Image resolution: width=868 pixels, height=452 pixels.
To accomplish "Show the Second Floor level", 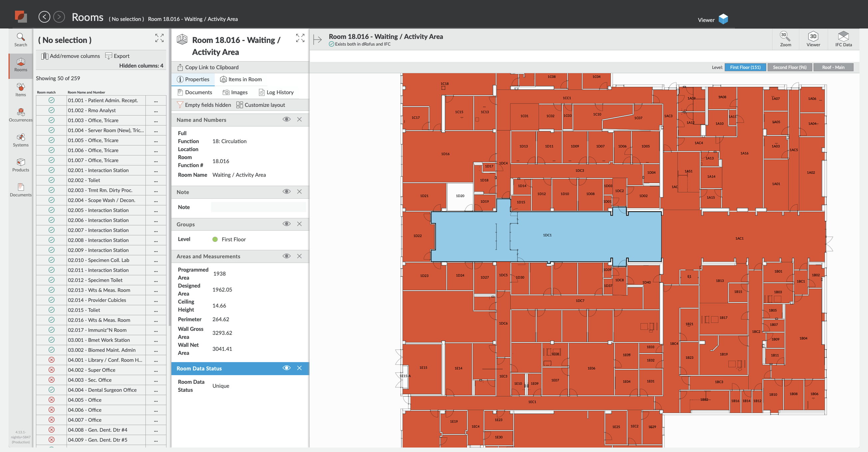I will pyautogui.click(x=790, y=67).
